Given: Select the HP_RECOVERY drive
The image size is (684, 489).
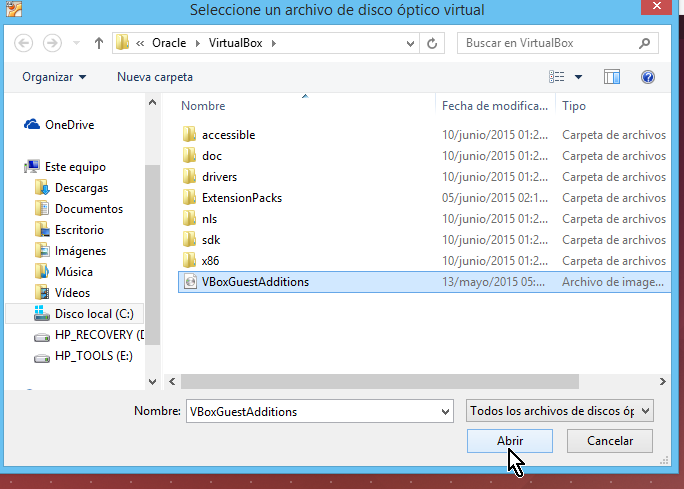Looking at the screenshot, I should coord(89,335).
